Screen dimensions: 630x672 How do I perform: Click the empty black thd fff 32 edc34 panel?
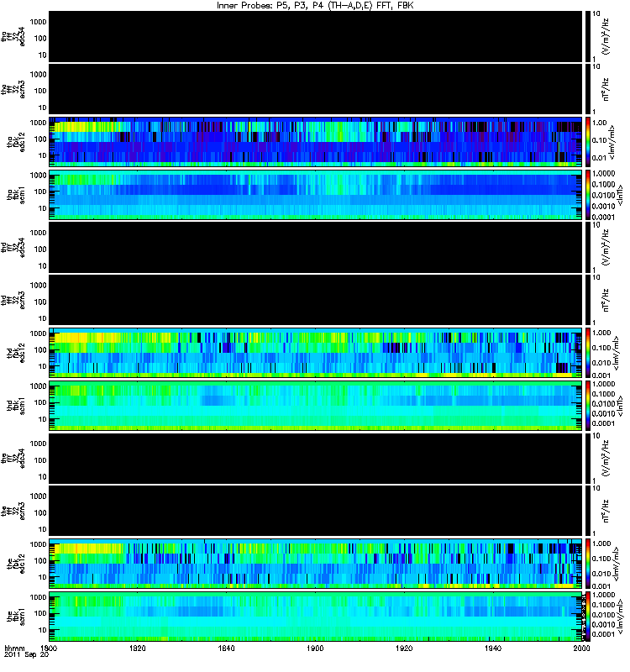[x=316, y=247]
